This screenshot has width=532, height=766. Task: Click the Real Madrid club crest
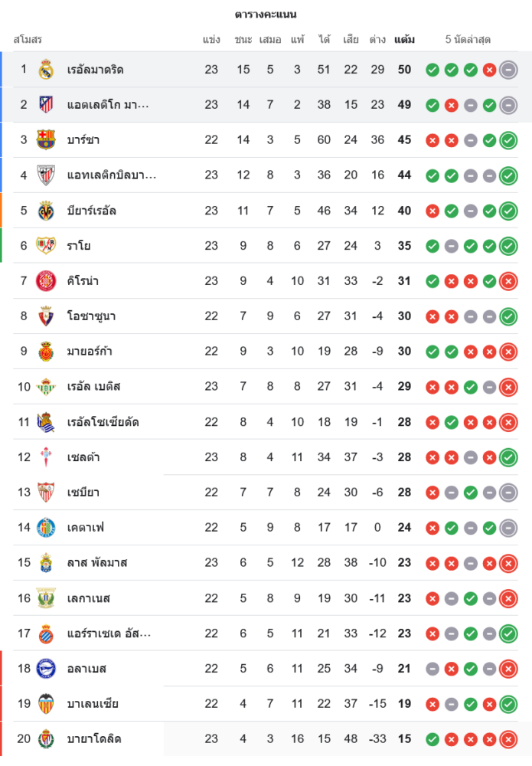tap(46, 70)
